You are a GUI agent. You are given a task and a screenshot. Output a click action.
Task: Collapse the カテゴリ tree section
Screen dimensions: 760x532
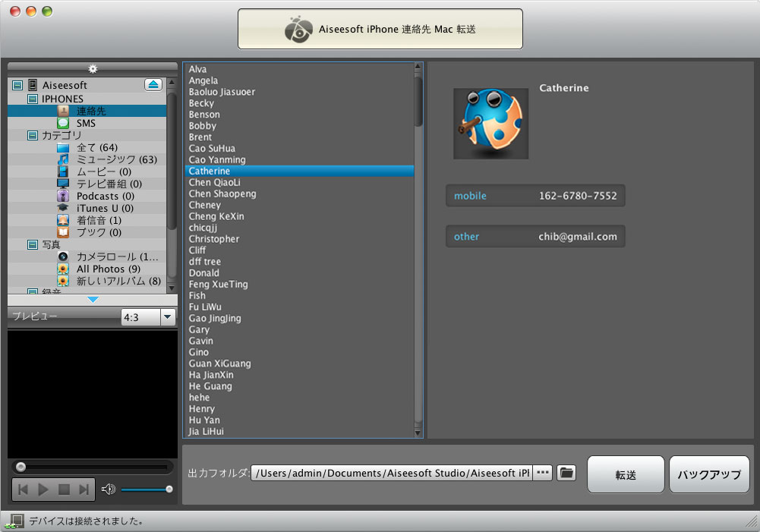click(x=33, y=135)
